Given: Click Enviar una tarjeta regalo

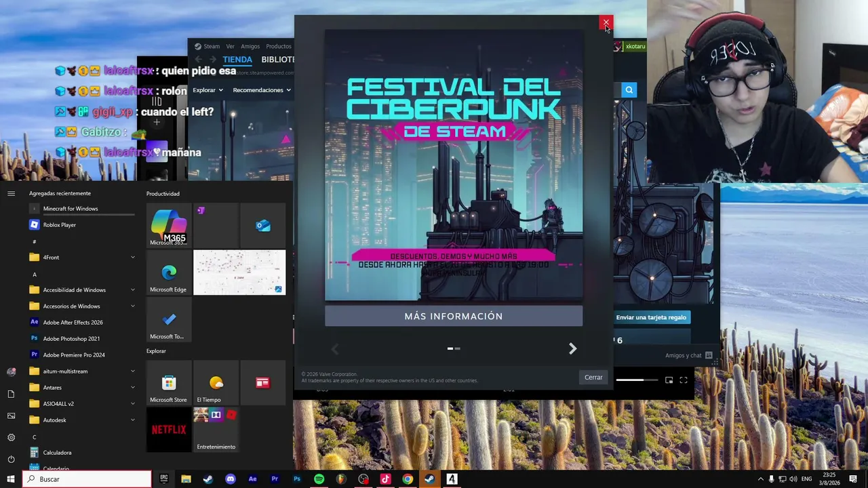Looking at the screenshot, I should click(651, 317).
